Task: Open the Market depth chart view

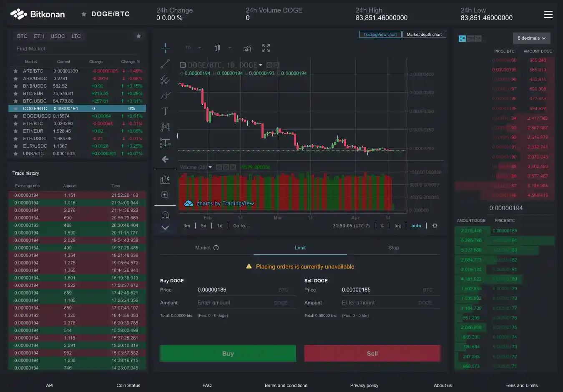Action: tap(424, 35)
